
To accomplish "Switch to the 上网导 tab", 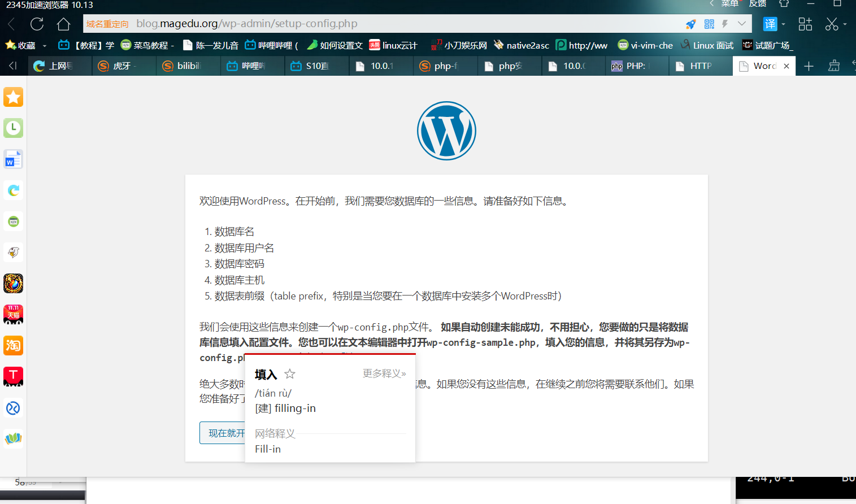I will tap(59, 66).
